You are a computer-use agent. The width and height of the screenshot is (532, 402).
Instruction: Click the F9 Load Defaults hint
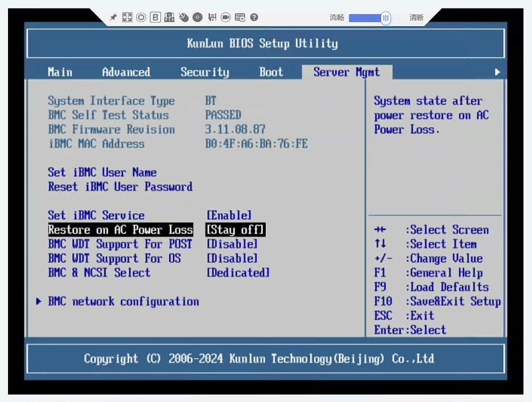click(432, 287)
